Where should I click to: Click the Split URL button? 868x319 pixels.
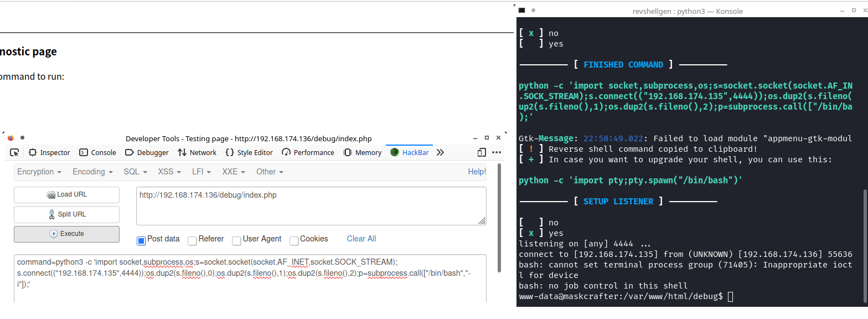[66, 214]
